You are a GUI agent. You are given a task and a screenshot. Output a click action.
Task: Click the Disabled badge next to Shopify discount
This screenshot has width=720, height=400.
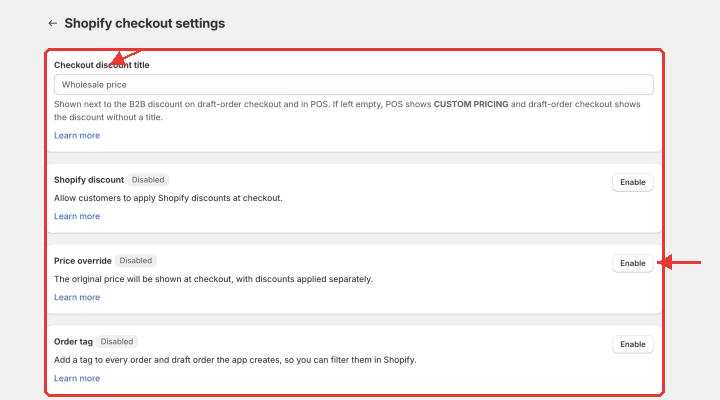(148, 180)
